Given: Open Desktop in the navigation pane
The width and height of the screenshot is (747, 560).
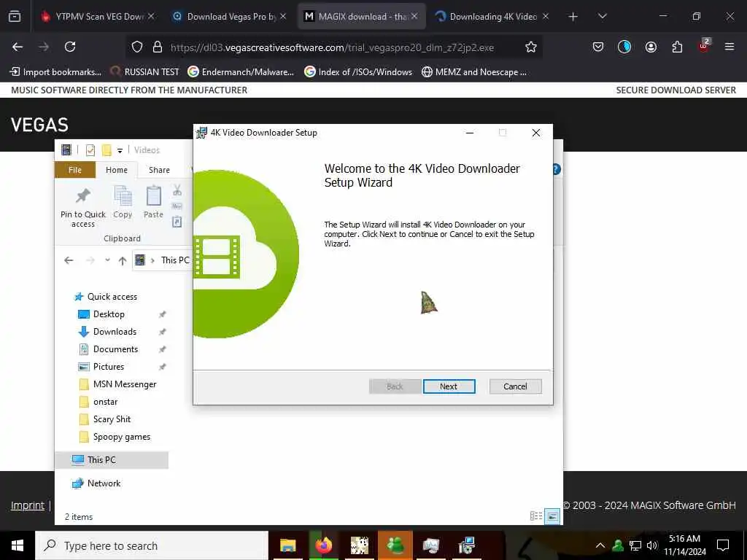Looking at the screenshot, I should tap(101, 314).
